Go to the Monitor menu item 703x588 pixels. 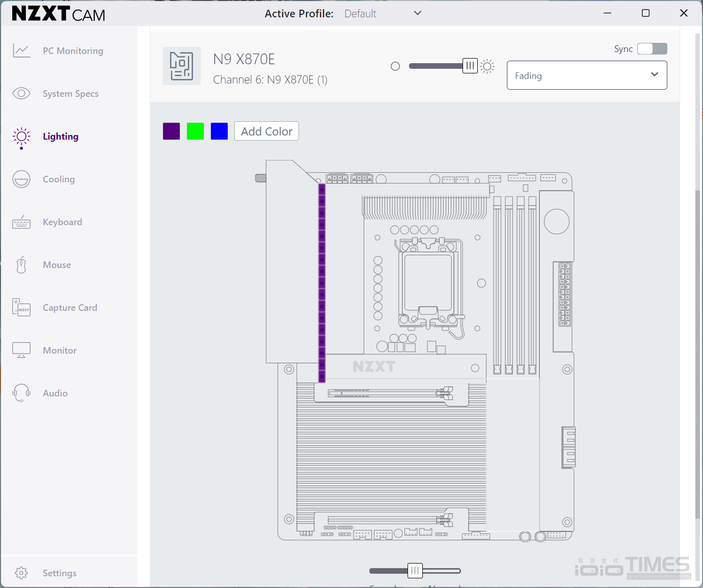point(60,351)
